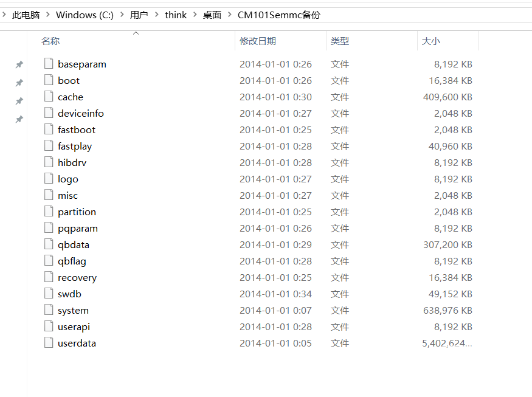
Task: Select the userapi file name
Action: [x=74, y=327]
